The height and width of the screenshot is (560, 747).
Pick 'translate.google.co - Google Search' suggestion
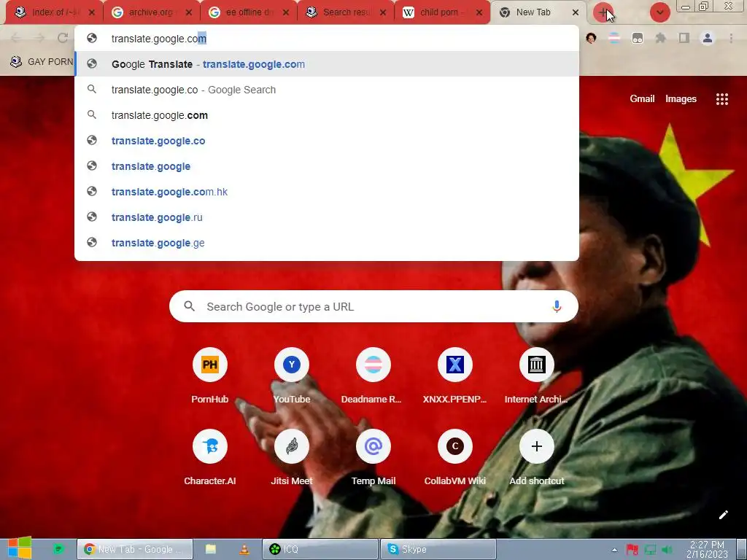[327, 90]
